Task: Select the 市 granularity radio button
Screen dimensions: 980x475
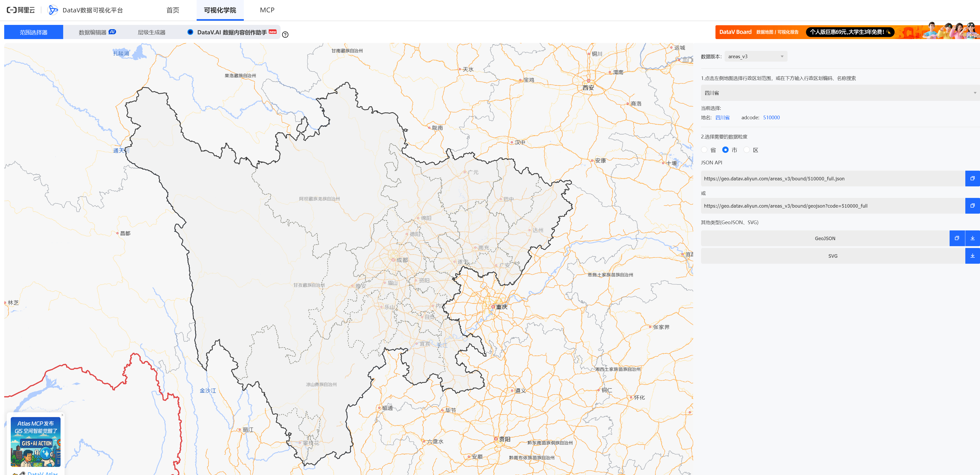Action: (x=725, y=150)
